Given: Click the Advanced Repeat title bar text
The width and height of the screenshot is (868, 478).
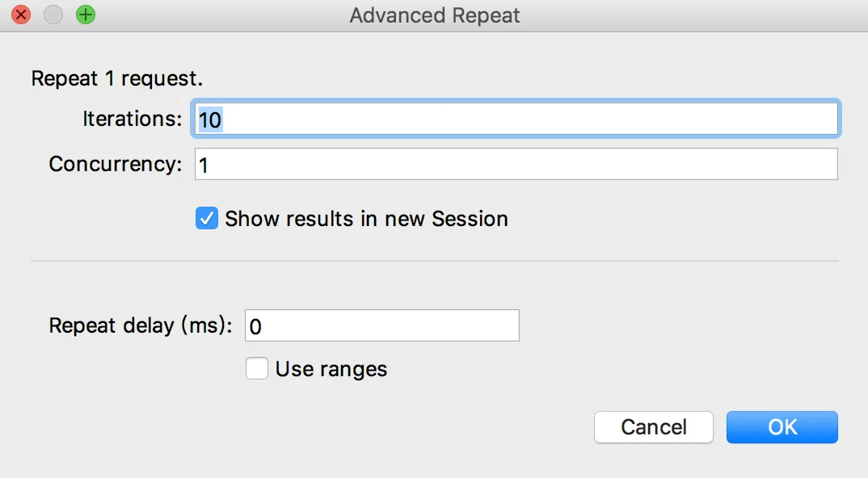Looking at the screenshot, I should [435, 15].
